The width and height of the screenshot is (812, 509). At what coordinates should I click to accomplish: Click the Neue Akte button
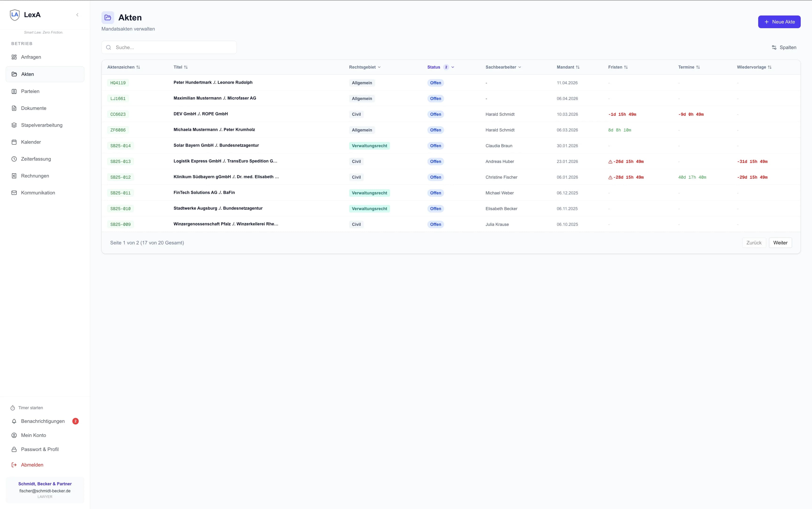coord(779,22)
